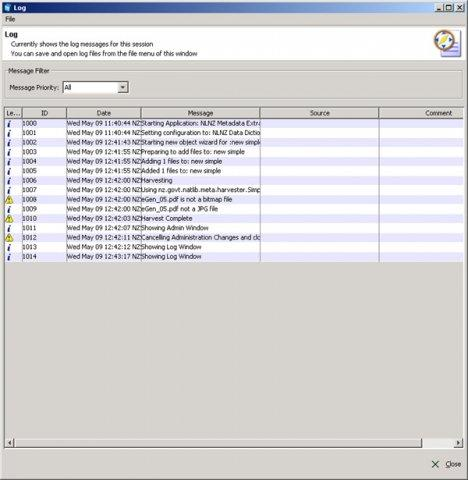
Task: Sort by the Message column header
Action: coord(200,113)
